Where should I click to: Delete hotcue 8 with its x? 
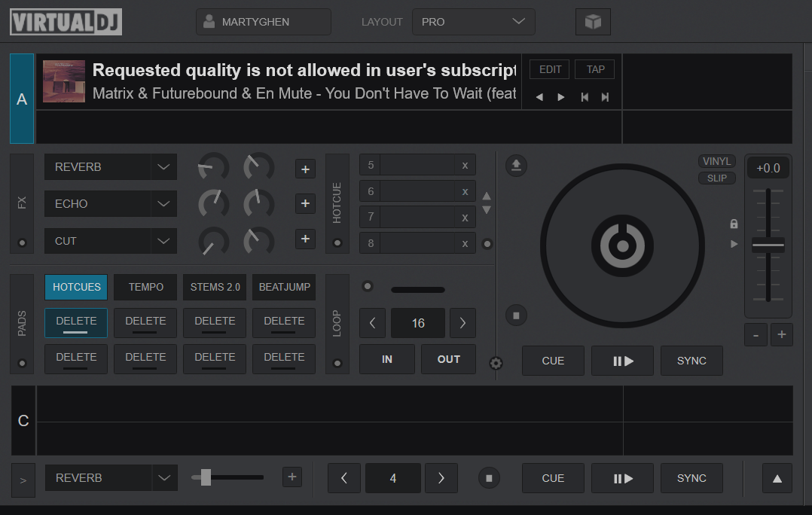(465, 243)
